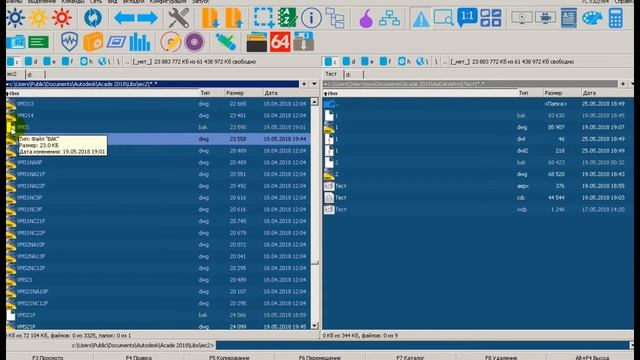Go forward using the blue right arrow

[x=148, y=18]
